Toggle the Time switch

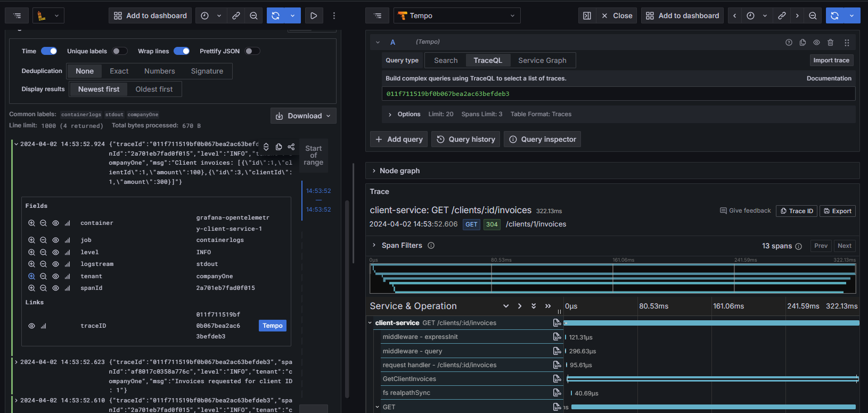[49, 51]
